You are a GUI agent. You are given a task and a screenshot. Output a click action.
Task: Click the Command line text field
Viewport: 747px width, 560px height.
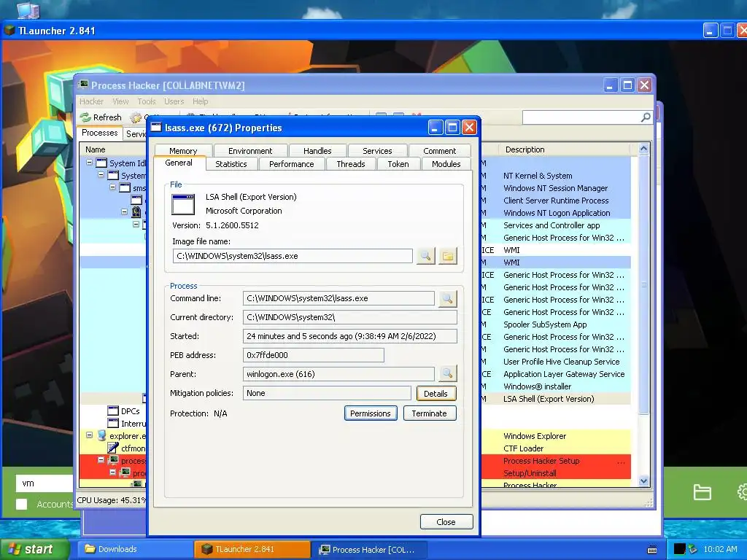click(x=338, y=298)
